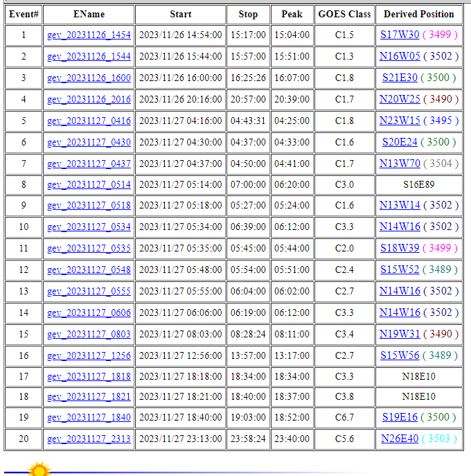Open event link gev_20231127_1821

pos(89,397)
